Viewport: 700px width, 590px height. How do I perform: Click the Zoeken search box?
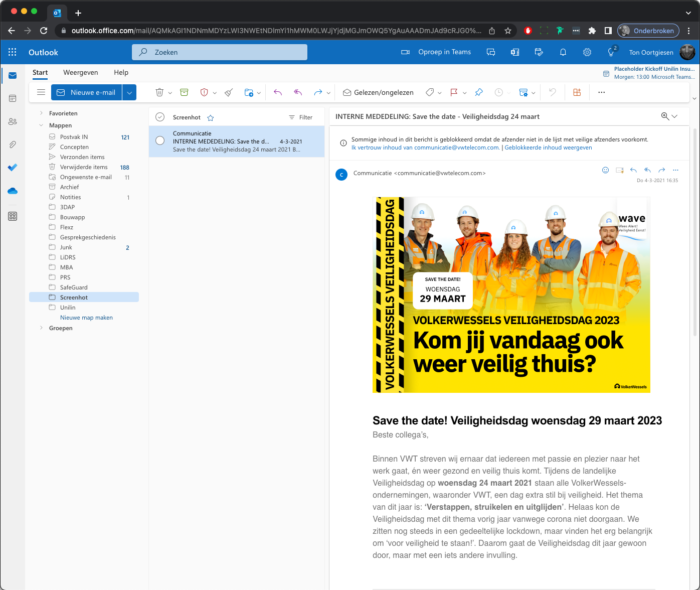pos(220,52)
